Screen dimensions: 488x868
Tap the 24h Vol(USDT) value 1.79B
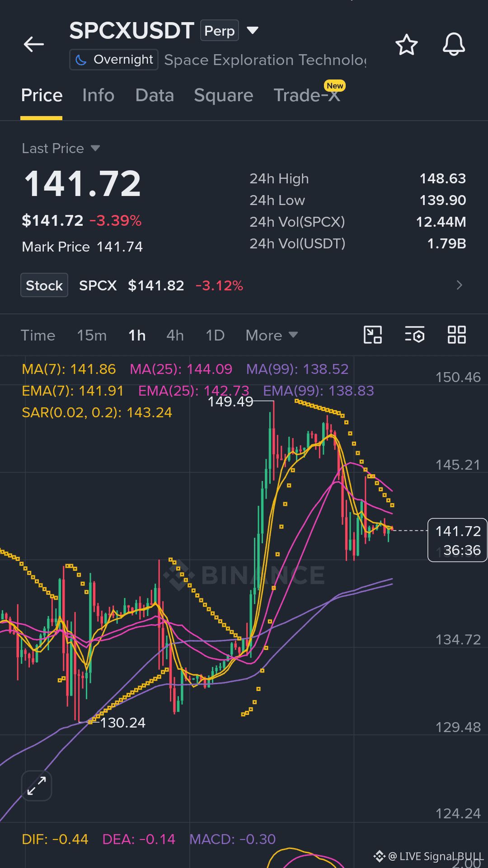point(446,243)
